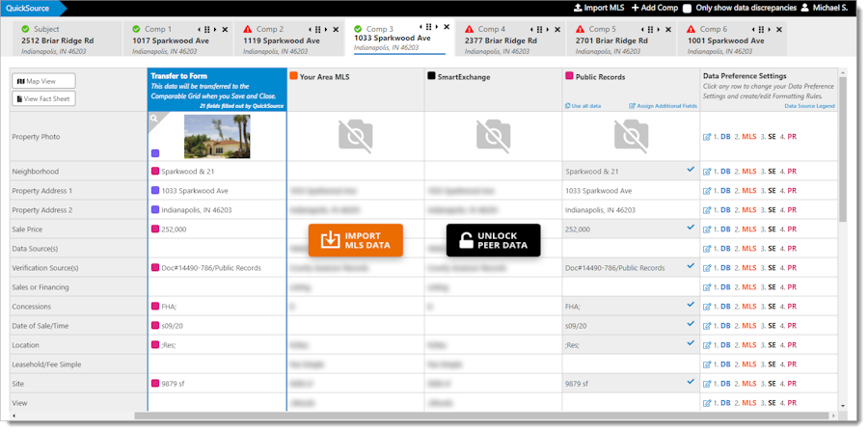This screenshot has width=868, height=432.
Task: Edit data preference for Sale Price row
Action: 707,229
